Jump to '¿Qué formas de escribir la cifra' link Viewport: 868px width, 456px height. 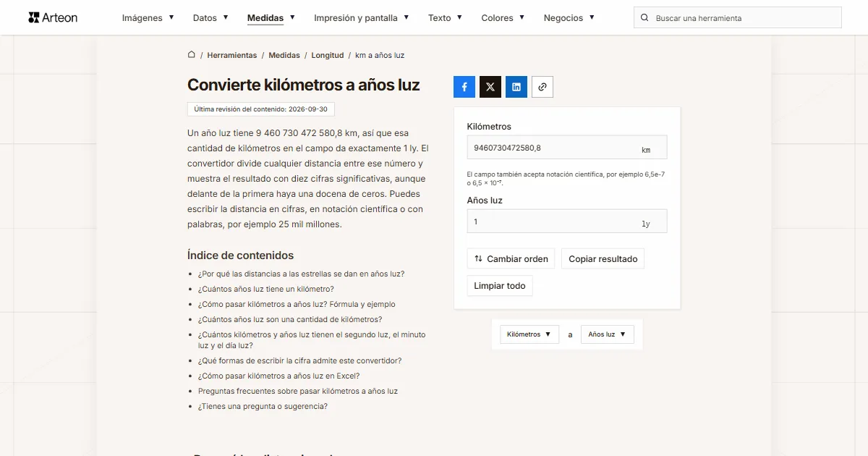(299, 361)
